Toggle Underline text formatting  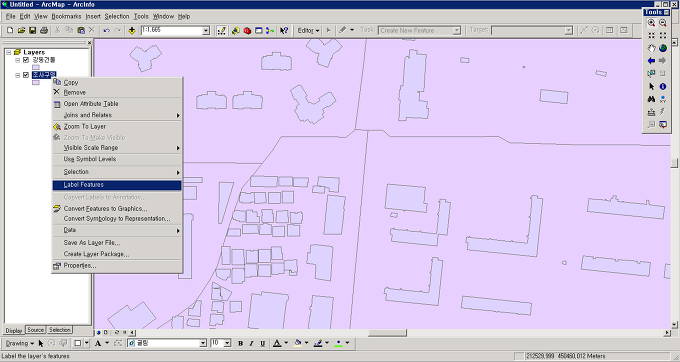[x=262, y=343]
